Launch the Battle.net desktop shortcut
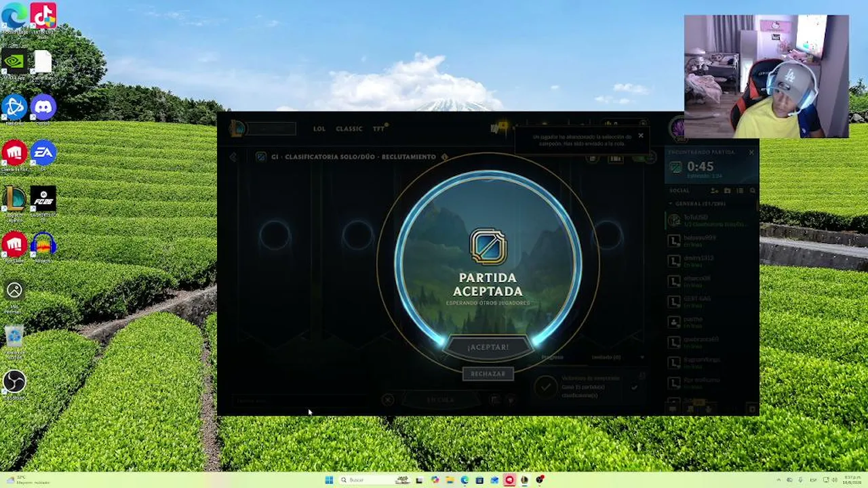 [14, 108]
